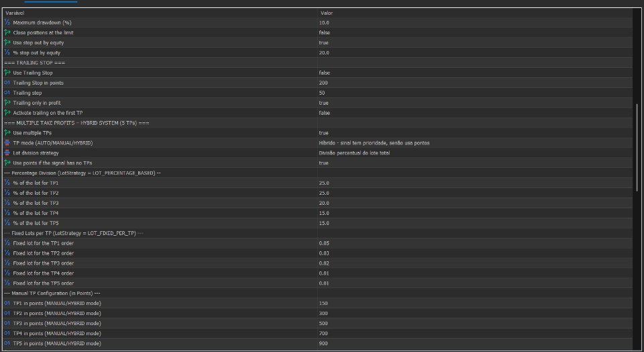
Task: Click the integer icon beside TP5 in points
Action: click(x=7, y=343)
